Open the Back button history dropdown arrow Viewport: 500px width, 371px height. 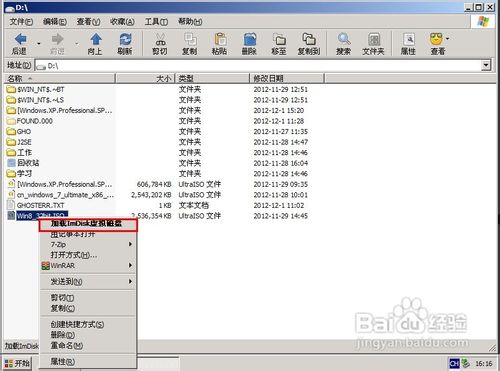click(39, 44)
